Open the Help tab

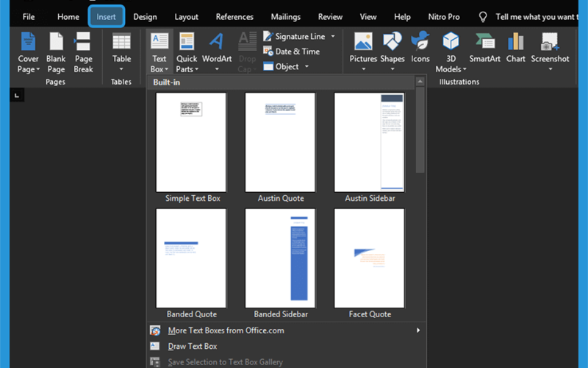[x=402, y=17]
